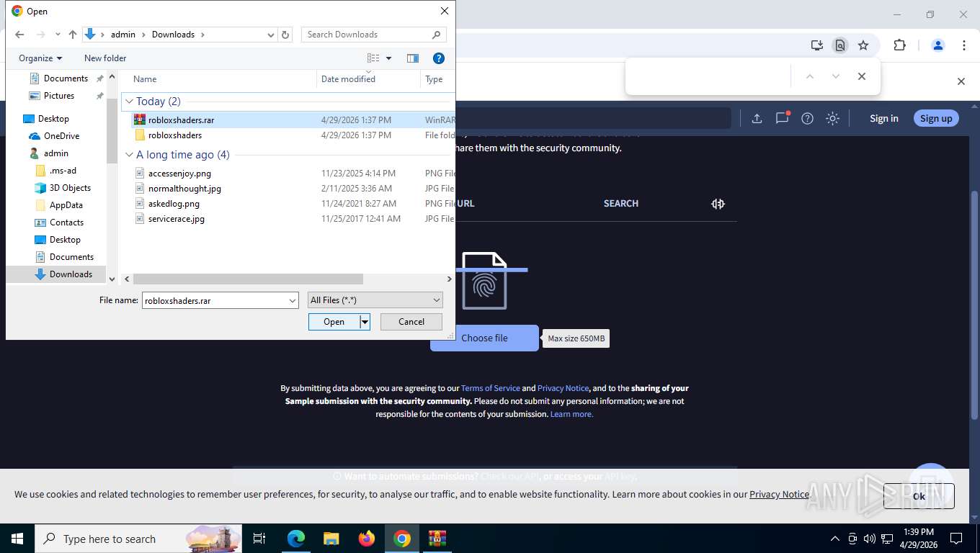
Task: Click the upload icon in site header
Action: tap(757, 119)
